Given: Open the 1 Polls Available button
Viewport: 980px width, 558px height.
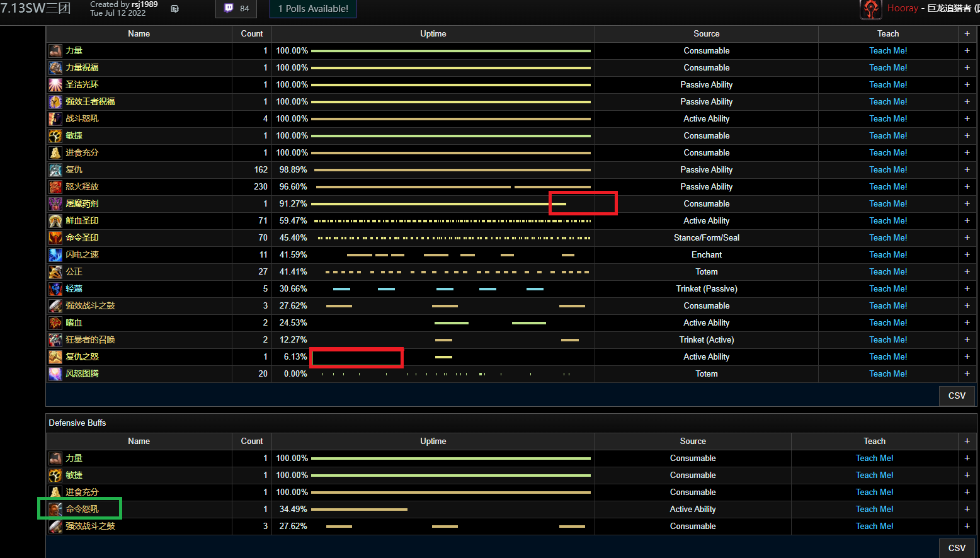Looking at the screenshot, I should [x=313, y=9].
